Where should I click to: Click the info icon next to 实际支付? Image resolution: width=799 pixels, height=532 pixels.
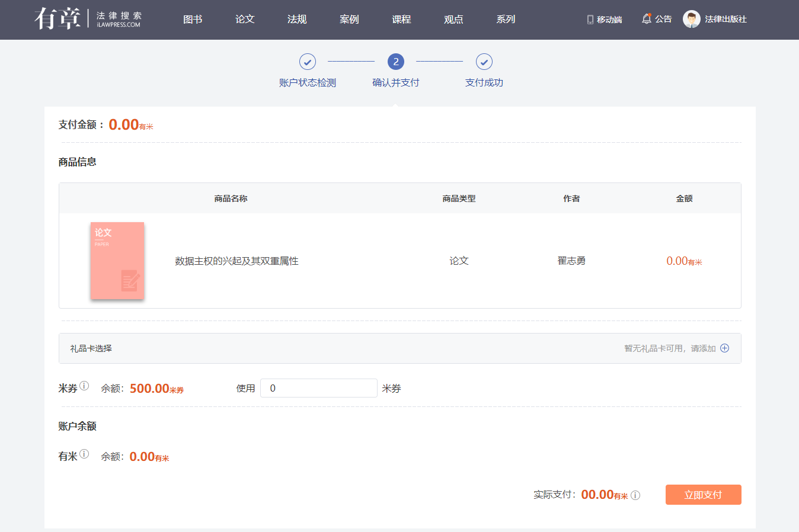pos(635,495)
